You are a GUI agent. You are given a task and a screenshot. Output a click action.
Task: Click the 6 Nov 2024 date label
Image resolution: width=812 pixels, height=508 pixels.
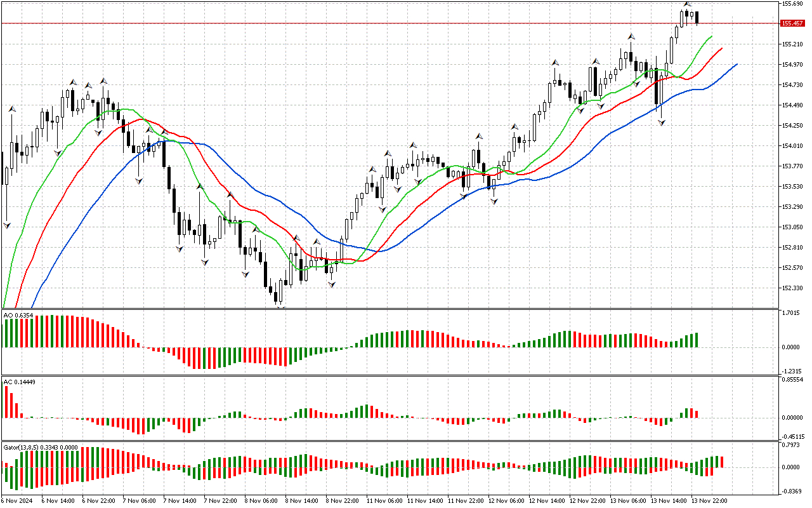pyautogui.click(x=17, y=501)
